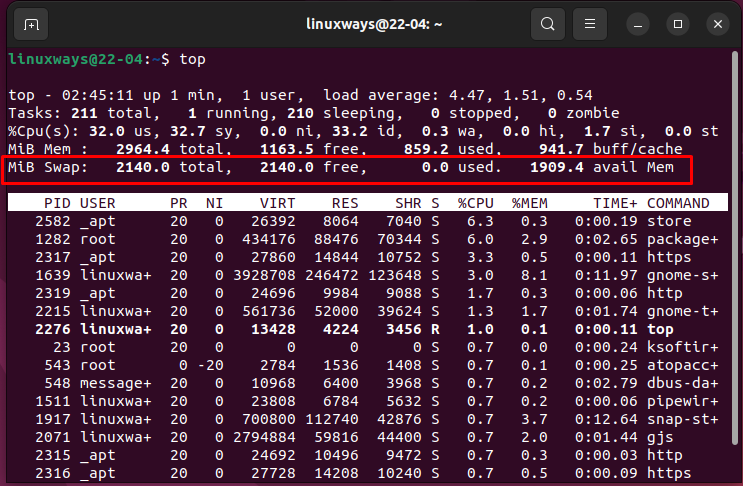The width and height of the screenshot is (743, 486).
Task: Click the 33.2 id CPU value
Action: pyautogui.click(x=350, y=131)
